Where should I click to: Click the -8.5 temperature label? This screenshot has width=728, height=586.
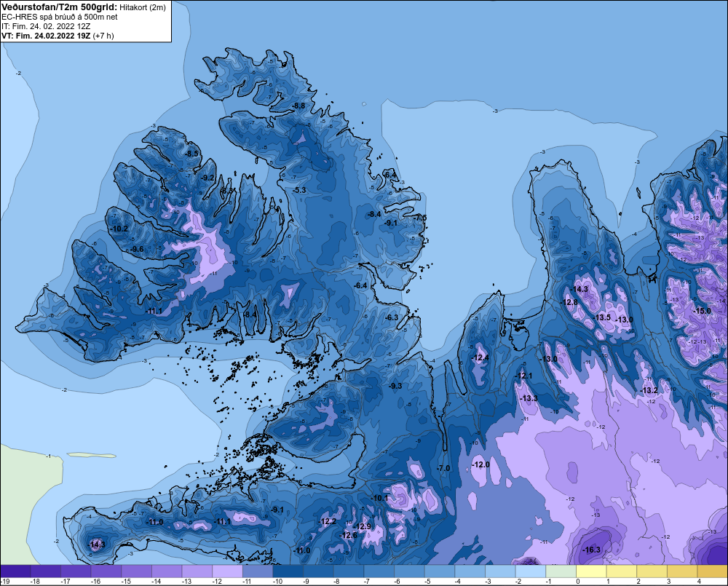point(191,154)
